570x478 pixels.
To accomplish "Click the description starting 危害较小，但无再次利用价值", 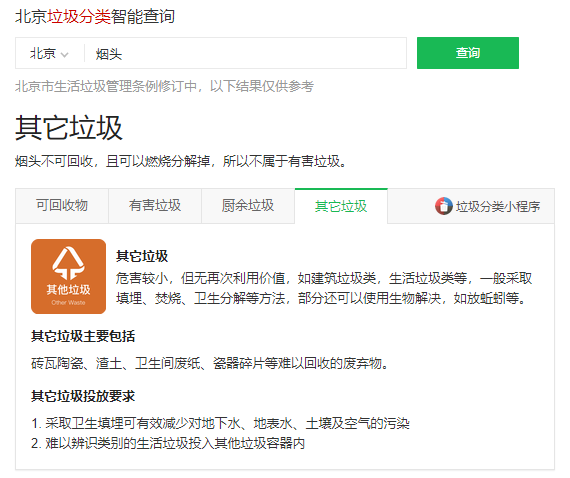I will (x=324, y=288).
